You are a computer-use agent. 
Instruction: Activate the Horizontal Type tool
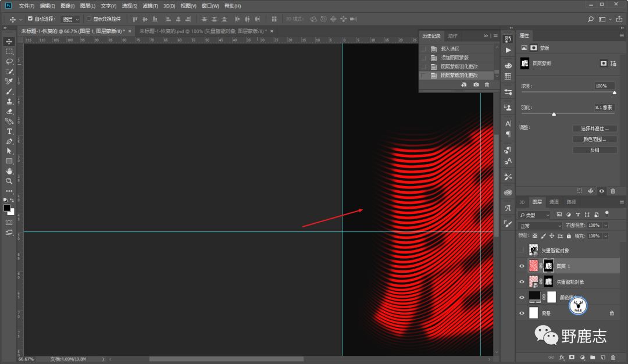point(9,131)
